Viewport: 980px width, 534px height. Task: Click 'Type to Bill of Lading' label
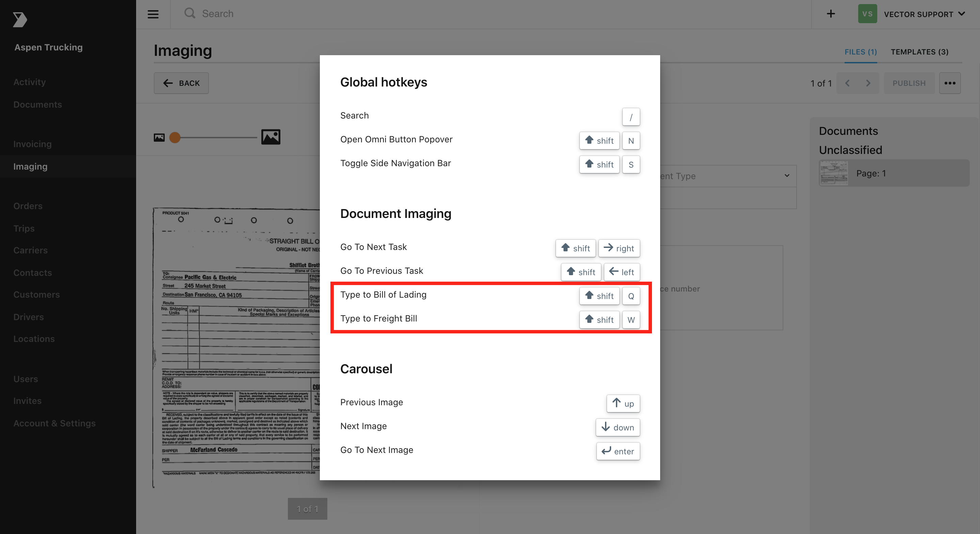383,295
